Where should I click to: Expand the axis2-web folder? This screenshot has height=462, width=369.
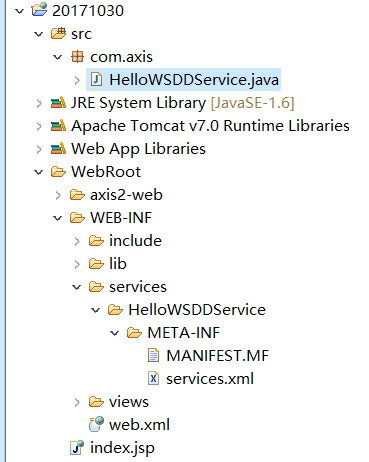[x=58, y=195]
